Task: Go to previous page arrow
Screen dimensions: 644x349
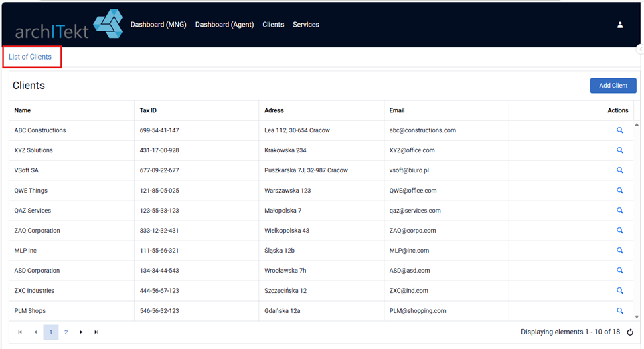Action: point(35,332)
